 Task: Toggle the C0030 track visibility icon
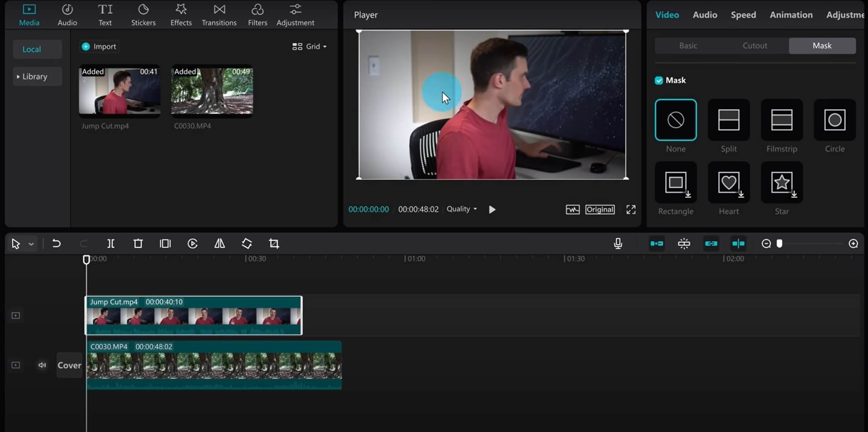(x=15, y=365)
